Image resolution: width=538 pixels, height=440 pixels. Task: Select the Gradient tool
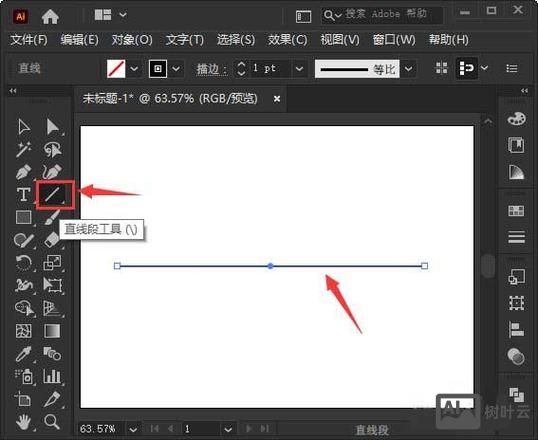[x=52, y=331]
